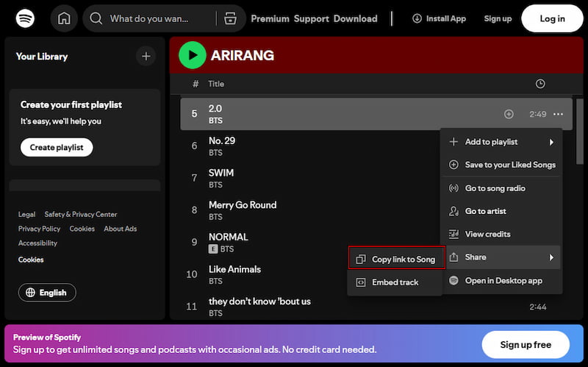Select Go to song radio

pyautogui.click(x=501, y=188)
